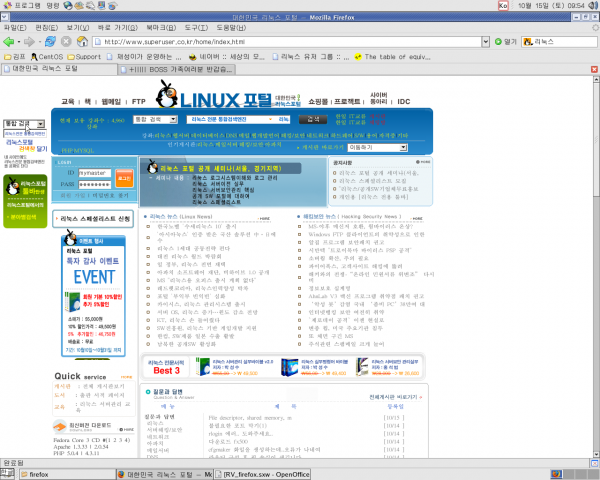Screen dimensions: 600x480
Task: Open left sidebar 통합 검색 dropdown
Action: pos(24,124)
